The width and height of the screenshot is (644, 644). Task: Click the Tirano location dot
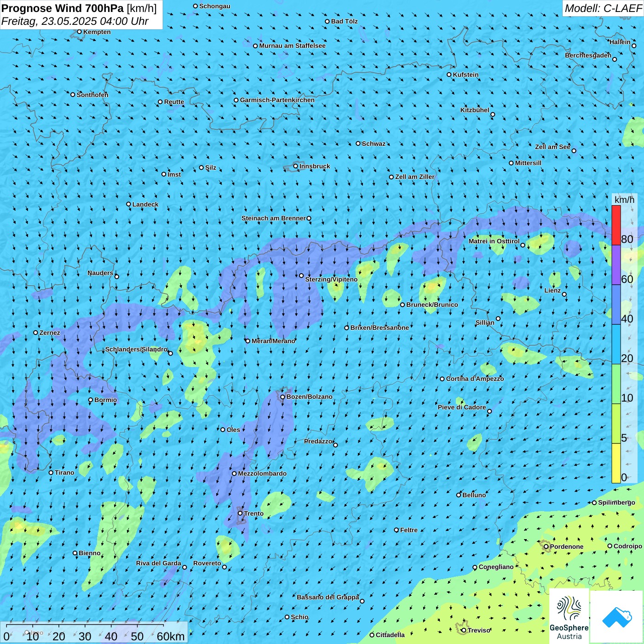pyautogui.click(x=51, y=472)
